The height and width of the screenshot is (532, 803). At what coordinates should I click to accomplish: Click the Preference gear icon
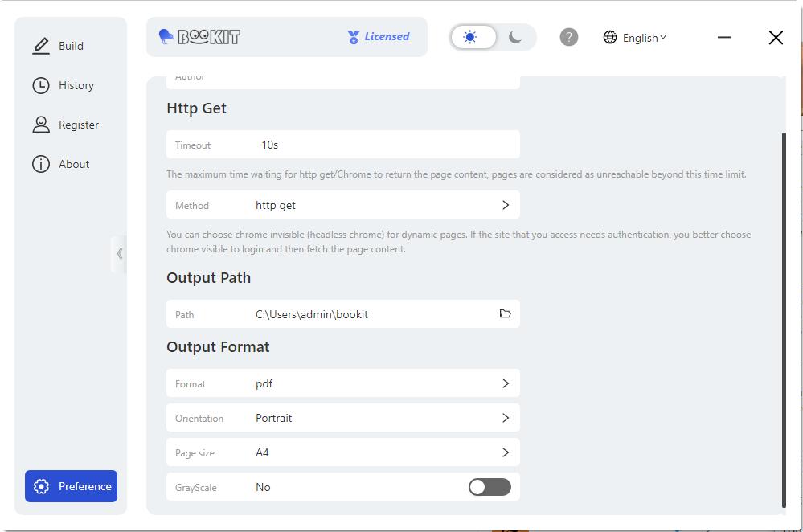[42, 486]
